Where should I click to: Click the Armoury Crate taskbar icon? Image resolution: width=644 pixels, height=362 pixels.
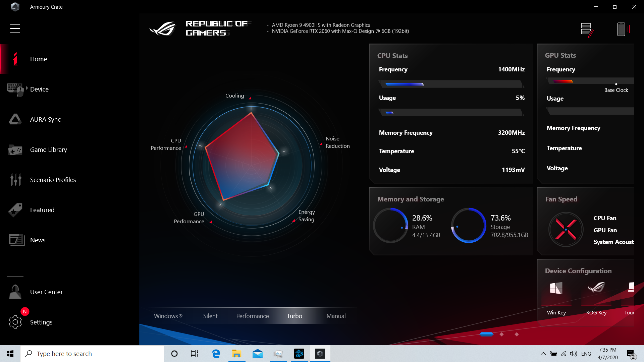(320, 354)
